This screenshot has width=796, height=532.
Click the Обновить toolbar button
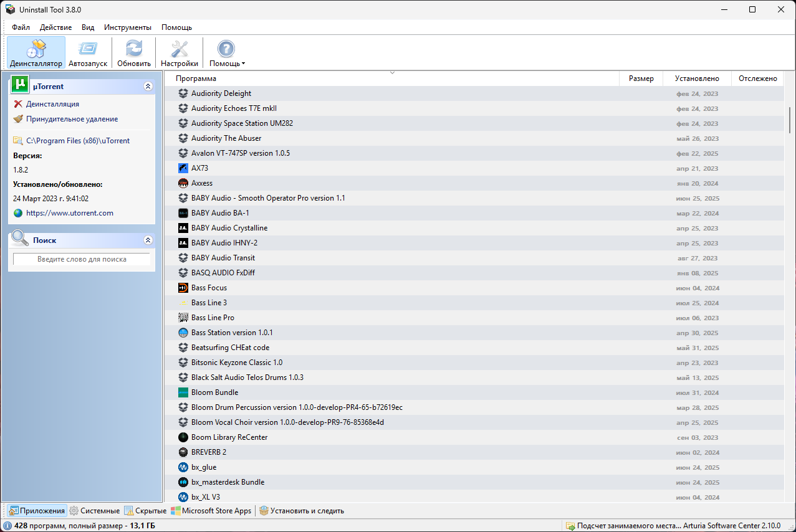pyautogui.click(x=134, y=53)
